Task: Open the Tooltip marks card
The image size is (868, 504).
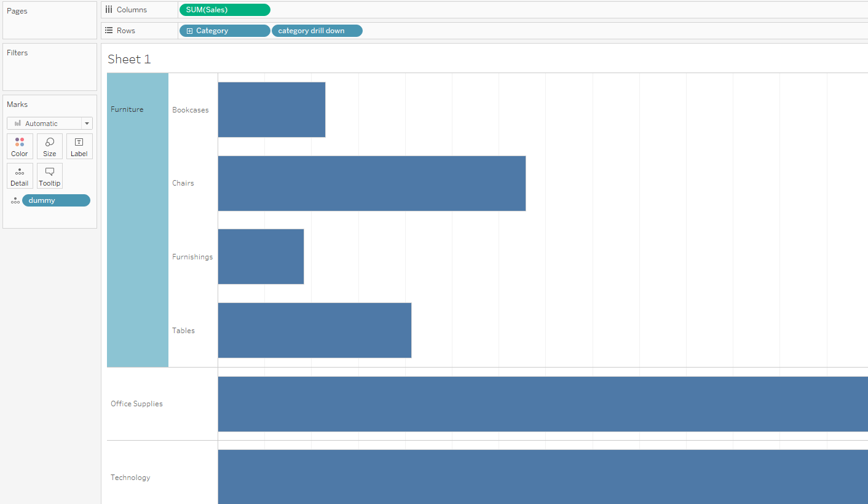Action: [50, 176]
